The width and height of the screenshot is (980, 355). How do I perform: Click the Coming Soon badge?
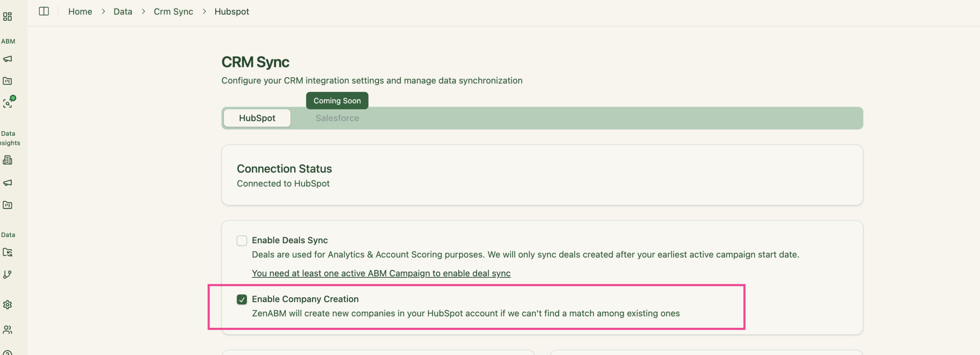(337, 101)
